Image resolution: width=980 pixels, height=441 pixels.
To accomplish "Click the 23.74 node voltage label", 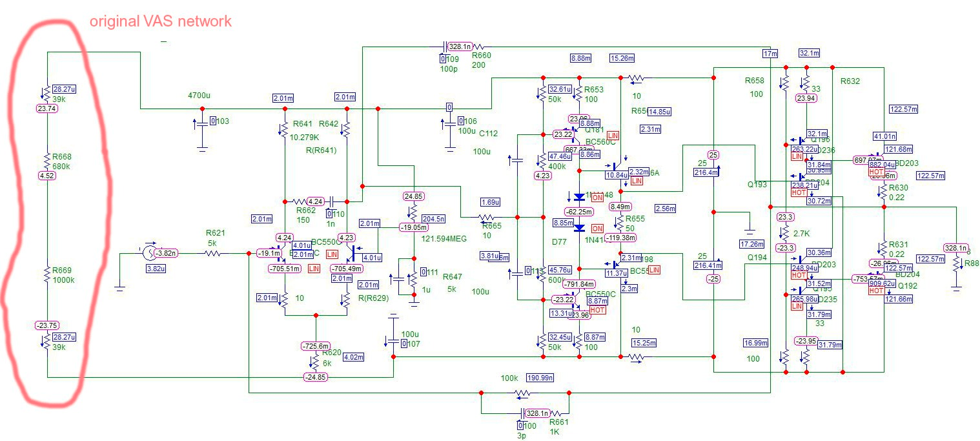I will coord(47,109).
